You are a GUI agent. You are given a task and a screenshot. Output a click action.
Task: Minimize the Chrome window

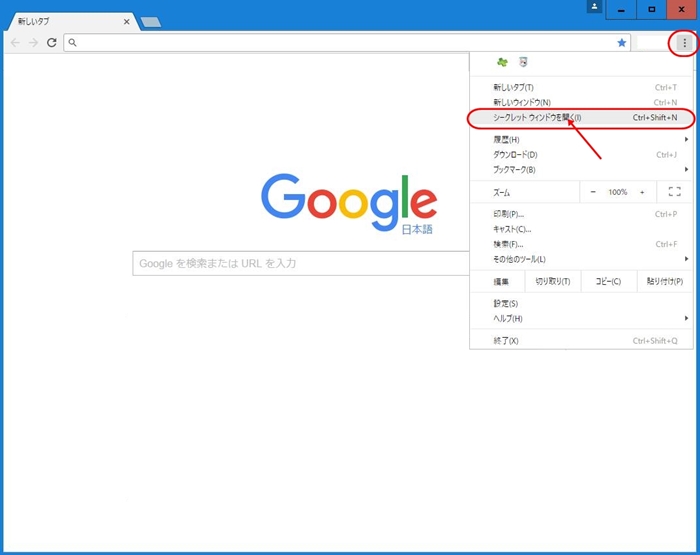[621, 9]
